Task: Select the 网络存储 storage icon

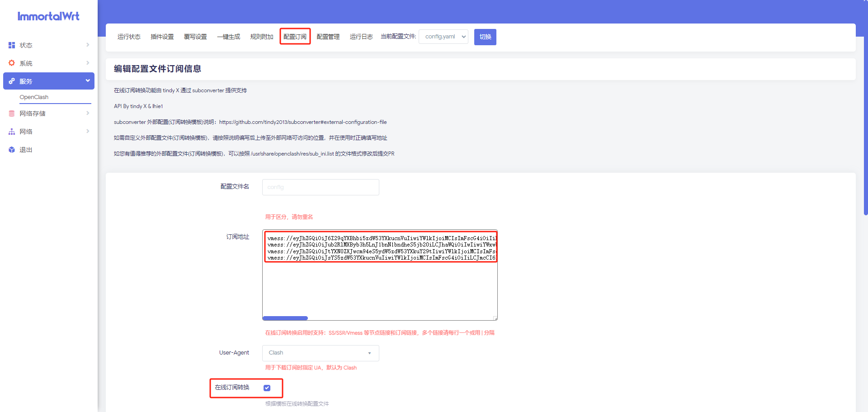Action: tap(11, 113)
